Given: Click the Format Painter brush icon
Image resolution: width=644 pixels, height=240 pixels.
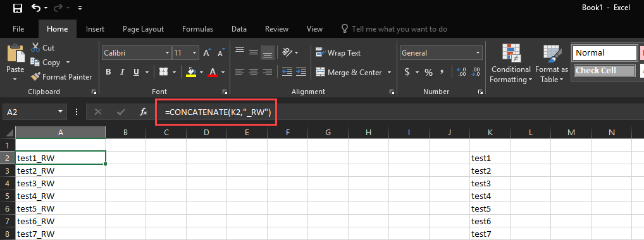Looking at the screenshot, I should (x=35, y=76).
